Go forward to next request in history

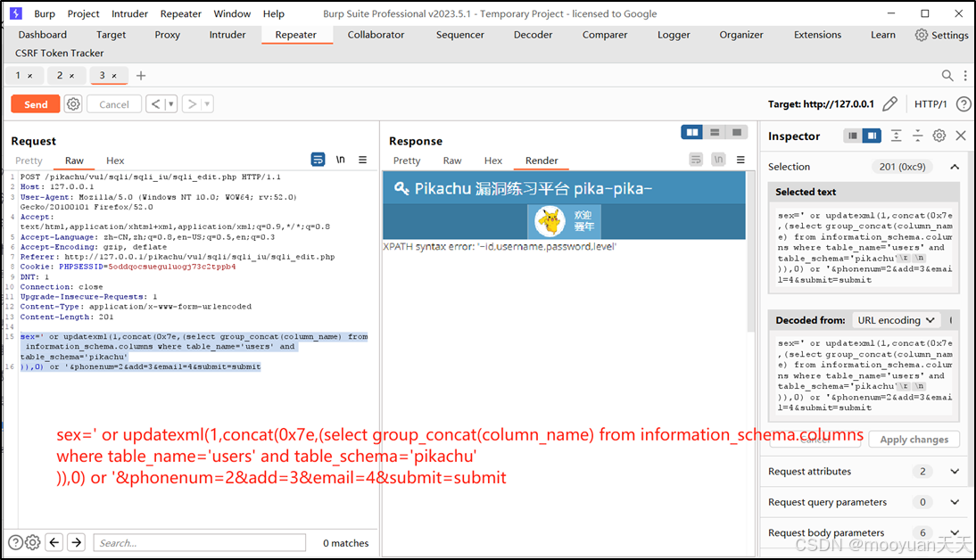(193, 104)
